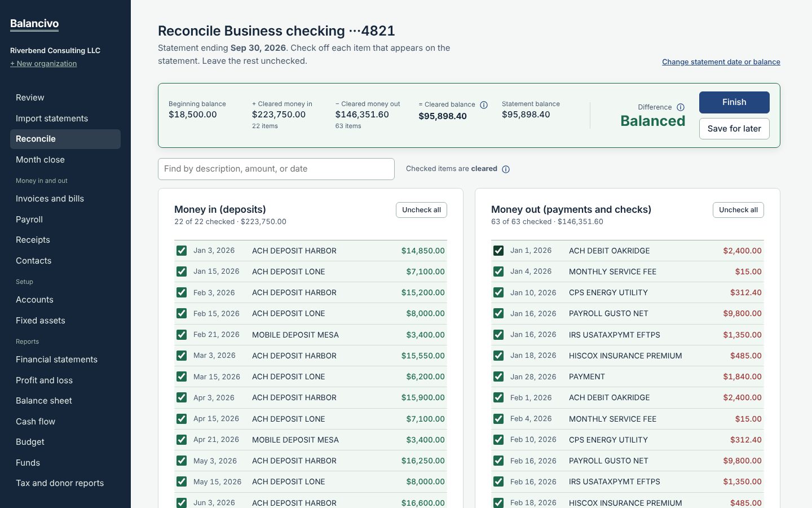Uncheck the Jan 4 MONTHLY SERVICE FEE payment

[x=498, y=271]
